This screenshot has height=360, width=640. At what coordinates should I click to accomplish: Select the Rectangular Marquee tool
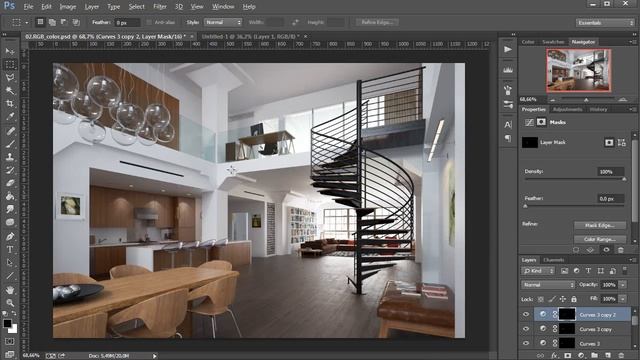(10, 64)
